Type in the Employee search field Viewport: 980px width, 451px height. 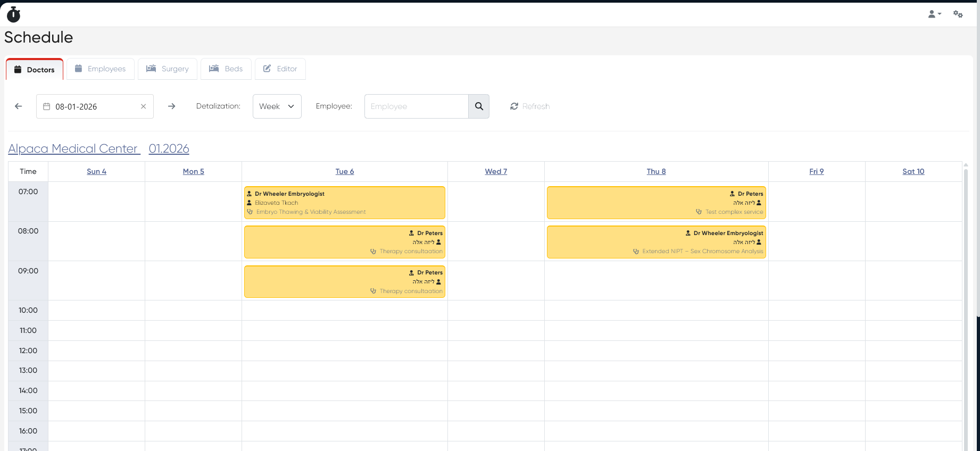tap(416, 106)
